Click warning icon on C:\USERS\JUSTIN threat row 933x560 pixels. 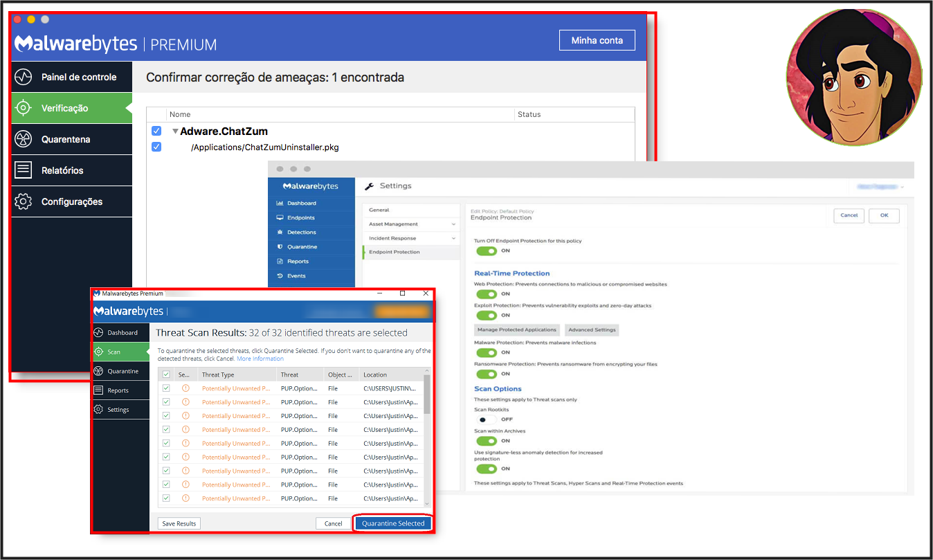click(x=185, y=388)
